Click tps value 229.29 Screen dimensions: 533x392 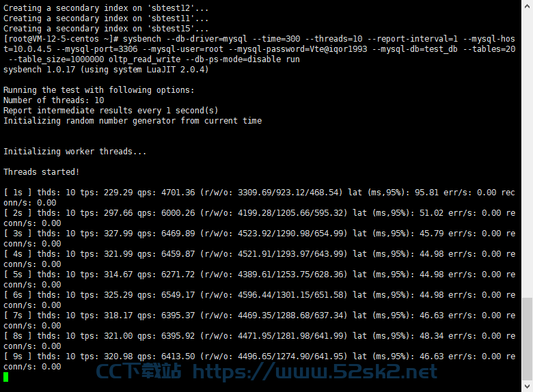point(118,193)
